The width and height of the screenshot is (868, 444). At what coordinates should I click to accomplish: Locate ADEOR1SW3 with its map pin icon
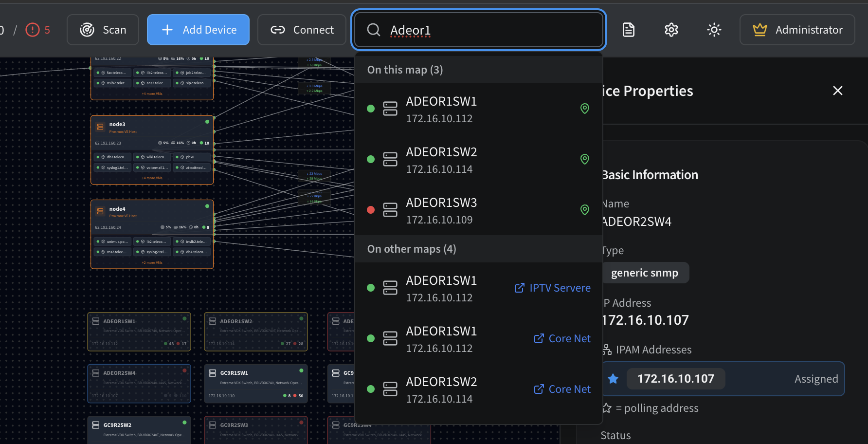(585, 210)
